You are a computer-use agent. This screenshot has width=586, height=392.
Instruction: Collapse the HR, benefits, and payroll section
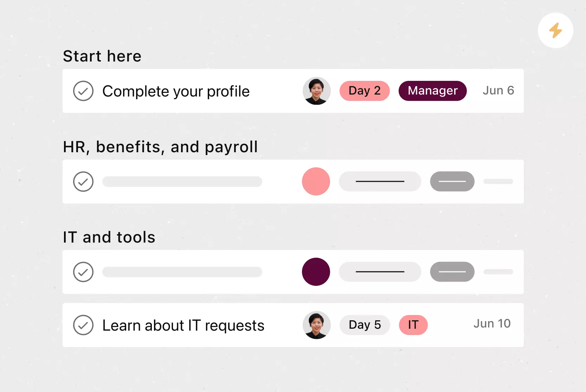pos(160,147)
